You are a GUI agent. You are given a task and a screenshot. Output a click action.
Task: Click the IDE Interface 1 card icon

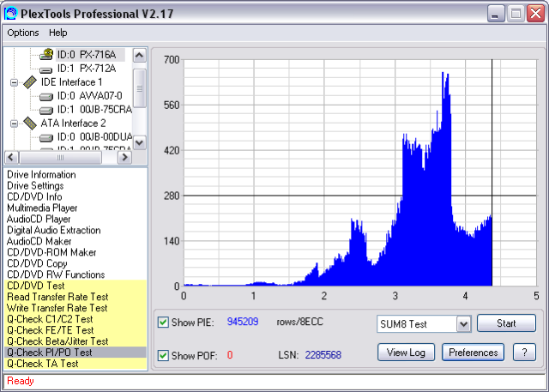pyautogui.click(x=30, y=81)
